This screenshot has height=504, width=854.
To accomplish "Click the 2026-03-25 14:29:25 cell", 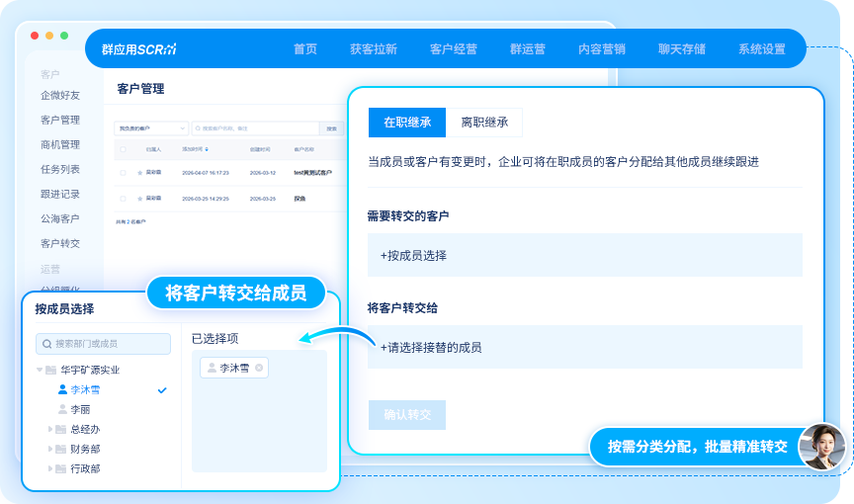I will (x=206, y=199).
